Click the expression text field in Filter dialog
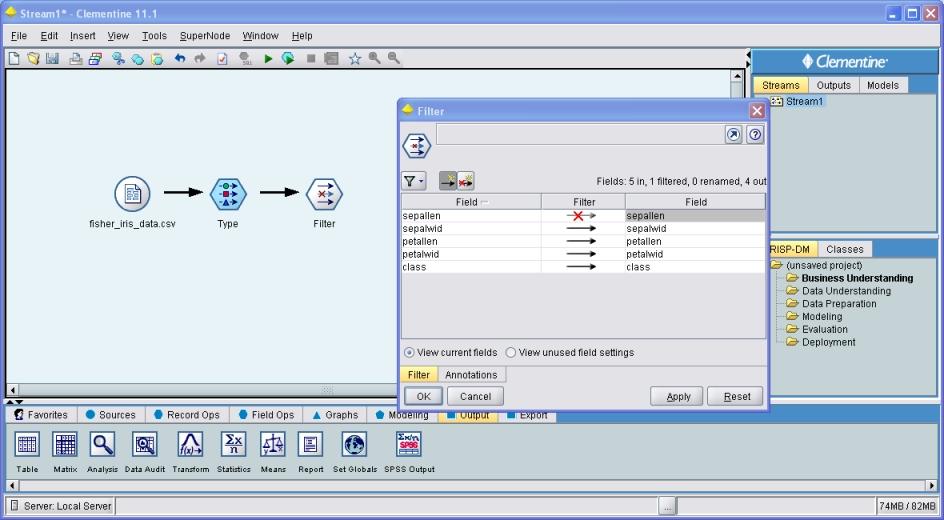Viewport: 944px width, 520px height. click(579, 135)
